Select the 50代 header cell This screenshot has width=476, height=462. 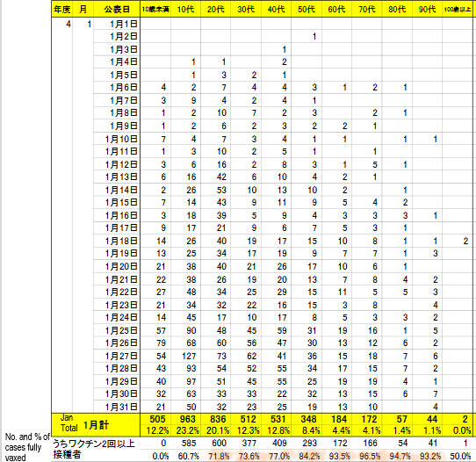coord(306,9)
